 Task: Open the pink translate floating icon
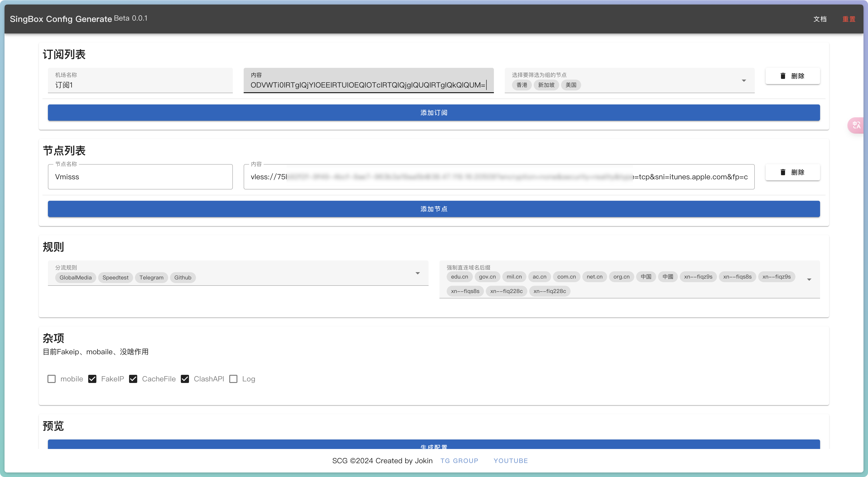click(x=856, y=125)
